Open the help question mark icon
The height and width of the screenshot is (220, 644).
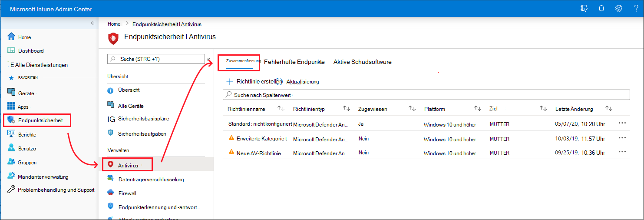point(636,9)
